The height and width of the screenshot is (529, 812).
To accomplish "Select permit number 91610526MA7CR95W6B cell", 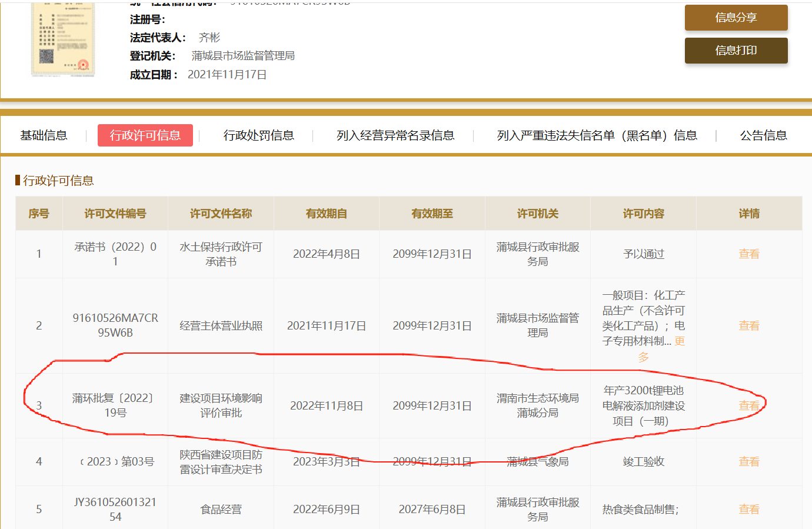I will pyautogui.click(x=115, y=325).
